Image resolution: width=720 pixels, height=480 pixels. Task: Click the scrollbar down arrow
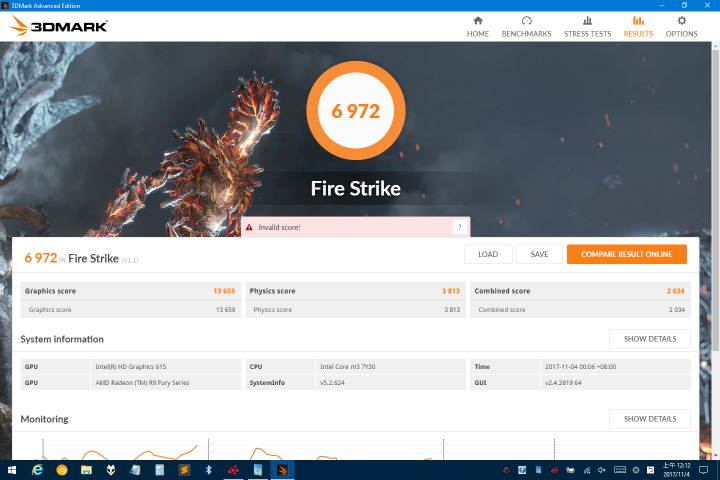pos(716,456)
